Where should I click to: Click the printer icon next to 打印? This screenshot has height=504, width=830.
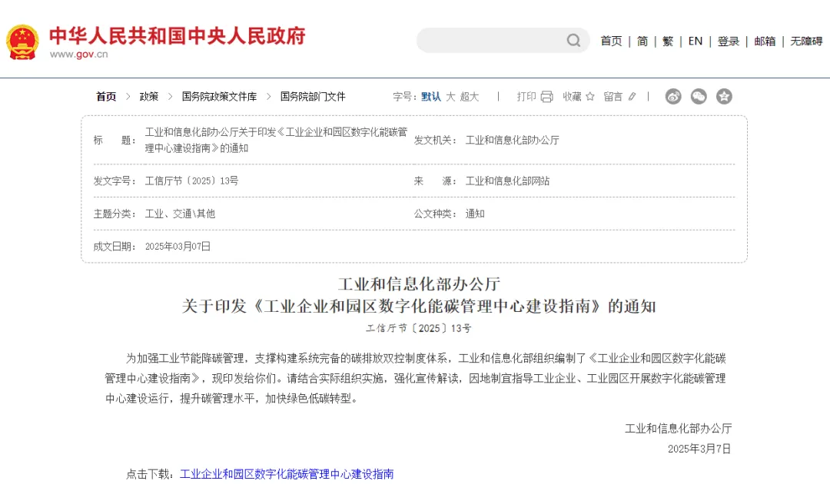coord(546,97)
